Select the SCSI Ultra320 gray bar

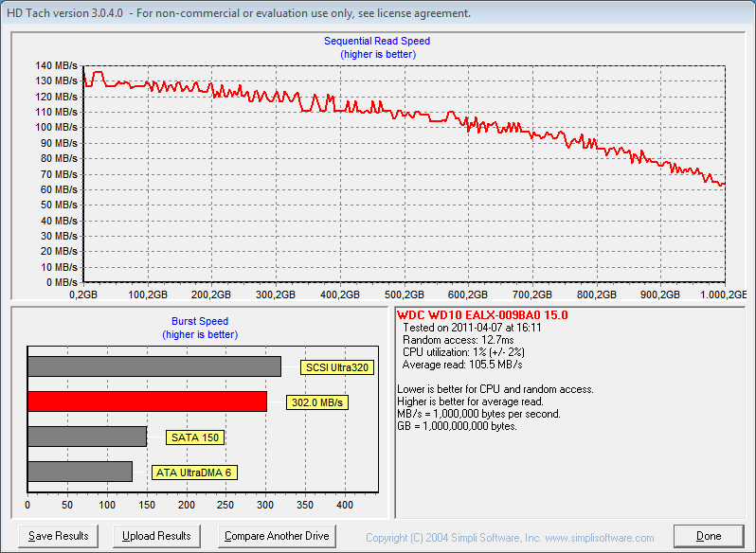point(153,366)
